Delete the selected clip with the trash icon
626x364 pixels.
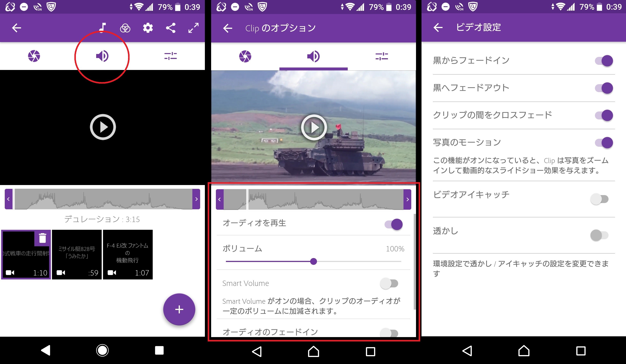click(42, 238)
